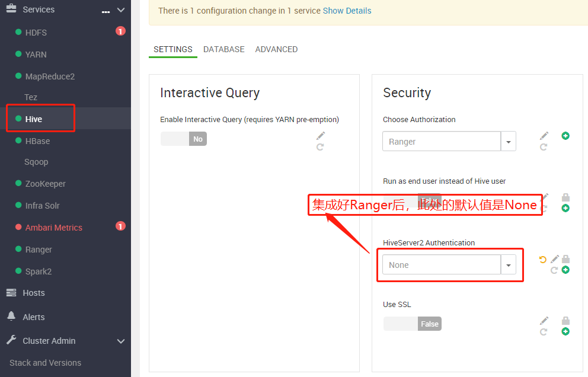Click the Show Details link
Screen dimensions: 588x377
tap(347, 11)
